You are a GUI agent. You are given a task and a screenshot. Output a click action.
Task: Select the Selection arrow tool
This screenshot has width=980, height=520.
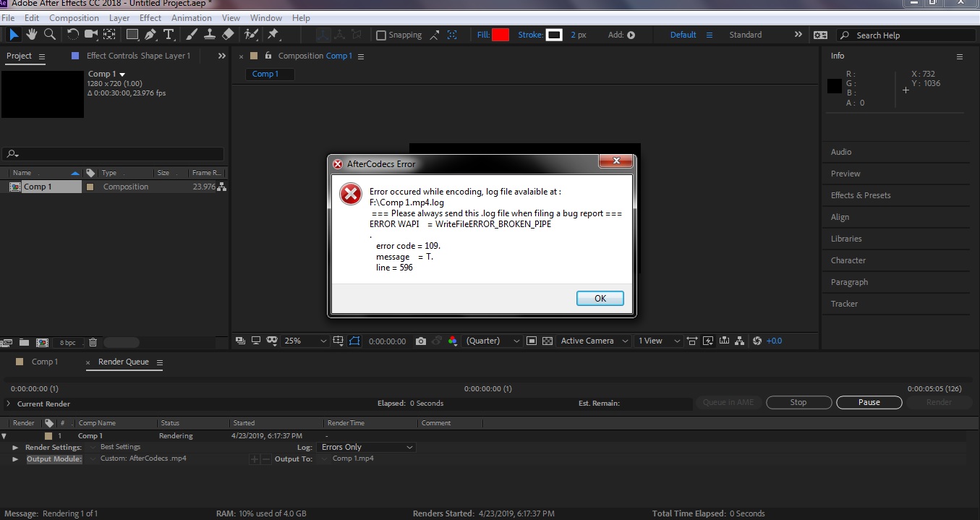tap(14, 34)
